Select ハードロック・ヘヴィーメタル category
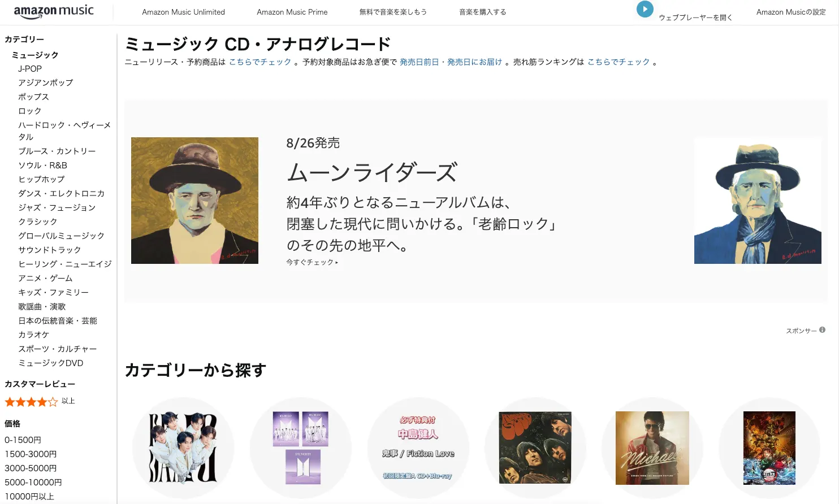The width and height of the screenshot is (839, 504). pyautogui.click(x=64, y=131)
